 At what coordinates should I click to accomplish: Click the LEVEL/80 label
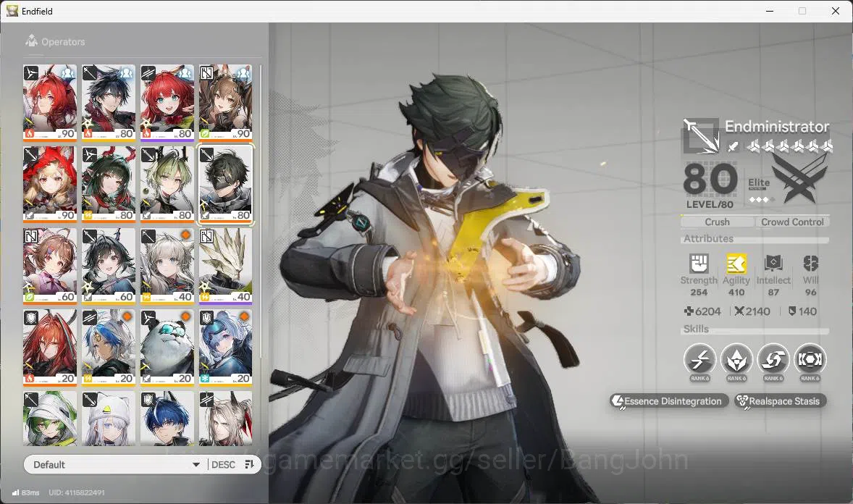click(710, 205)
